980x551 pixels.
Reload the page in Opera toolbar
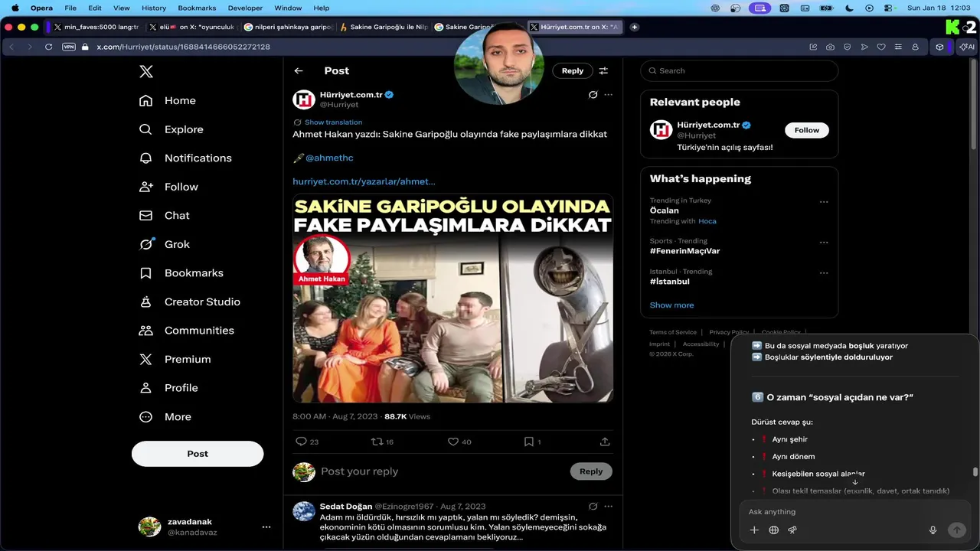pos(48,47)
